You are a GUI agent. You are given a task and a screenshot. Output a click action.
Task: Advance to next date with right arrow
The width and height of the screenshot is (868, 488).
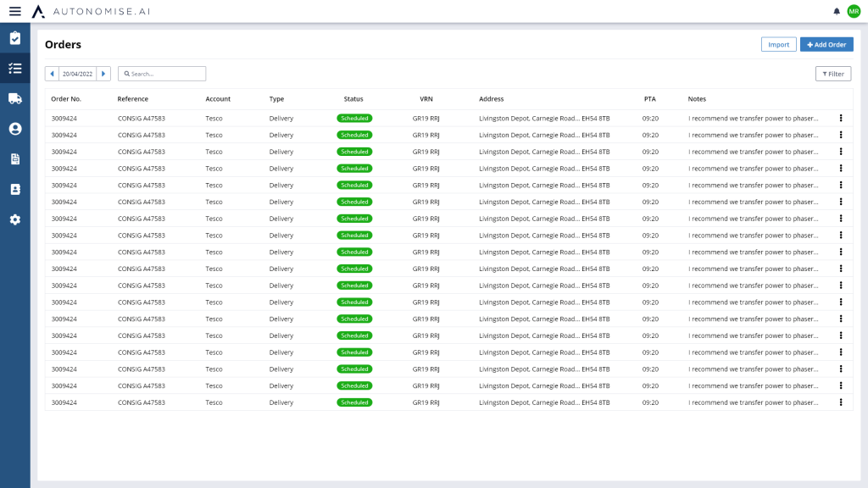tap(103, 74)
